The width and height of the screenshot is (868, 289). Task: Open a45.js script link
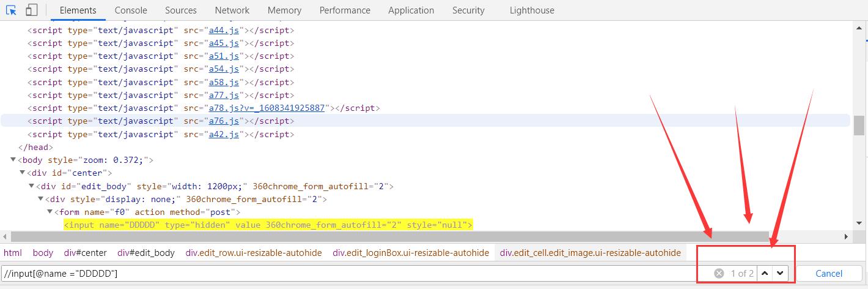224,43
